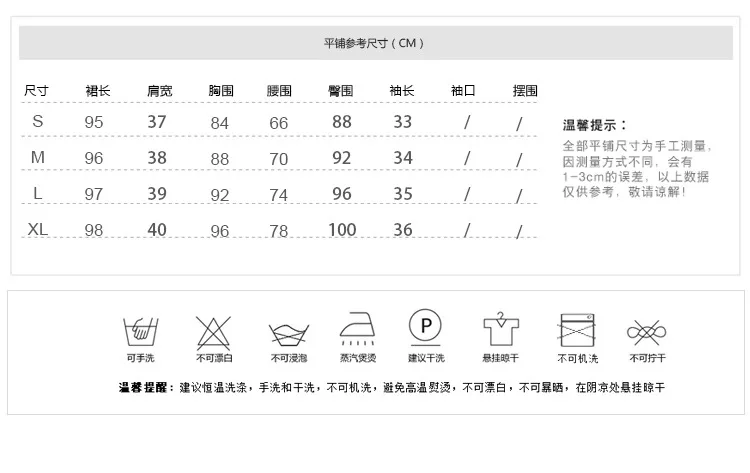750x473 pixels.
Task: Click the 温馨提示： heading
Action: (595, 125)
